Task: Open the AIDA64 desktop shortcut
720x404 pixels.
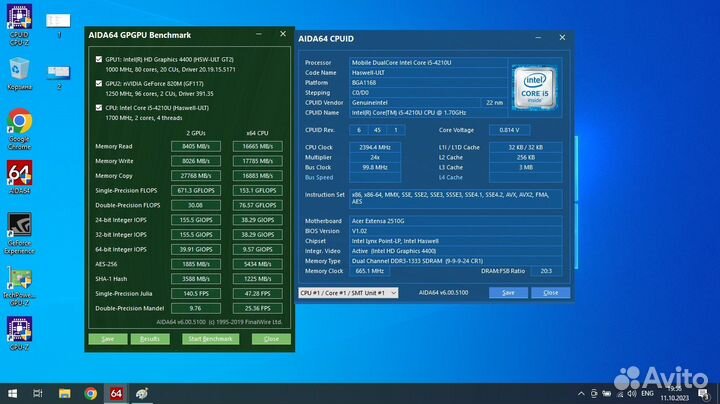Action: [19, 177]
